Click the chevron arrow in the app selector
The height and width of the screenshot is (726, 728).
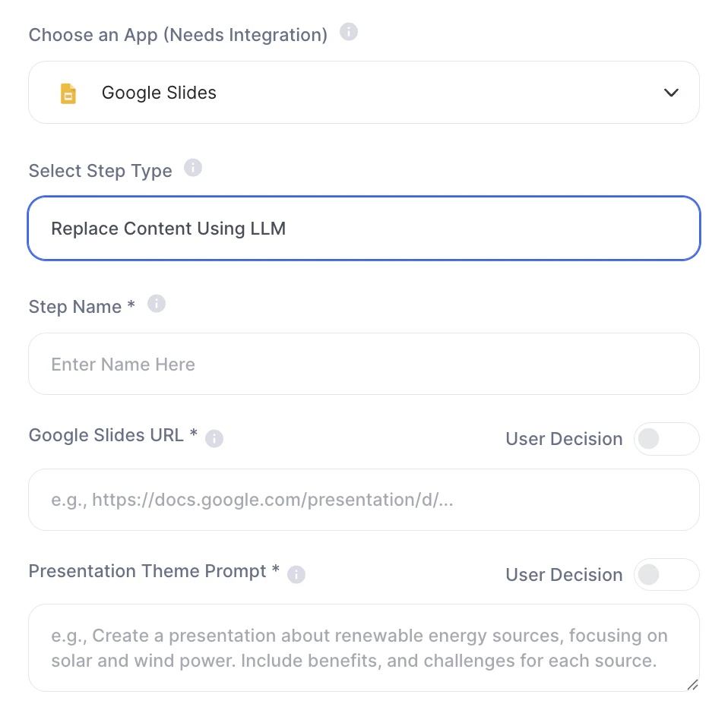670,93
